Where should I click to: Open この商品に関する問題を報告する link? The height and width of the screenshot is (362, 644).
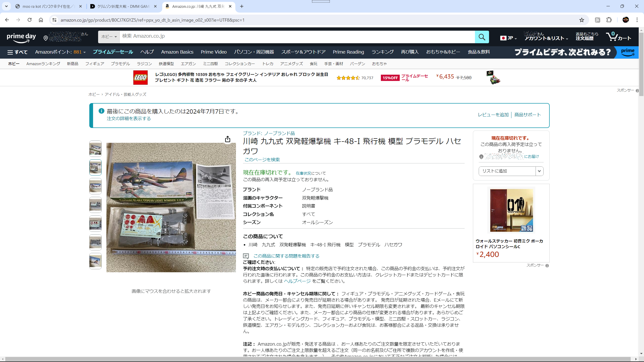(286, 256)
